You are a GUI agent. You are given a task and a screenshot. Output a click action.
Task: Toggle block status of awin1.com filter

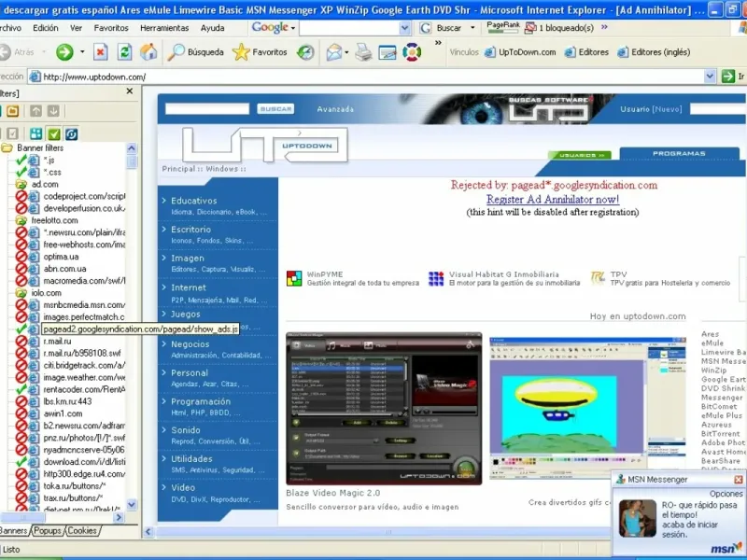[21, 413]
